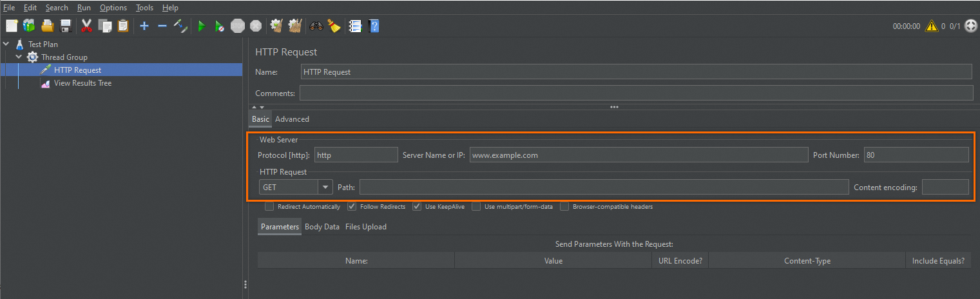Click the blue minus Collapse All icon

[162, 26]
